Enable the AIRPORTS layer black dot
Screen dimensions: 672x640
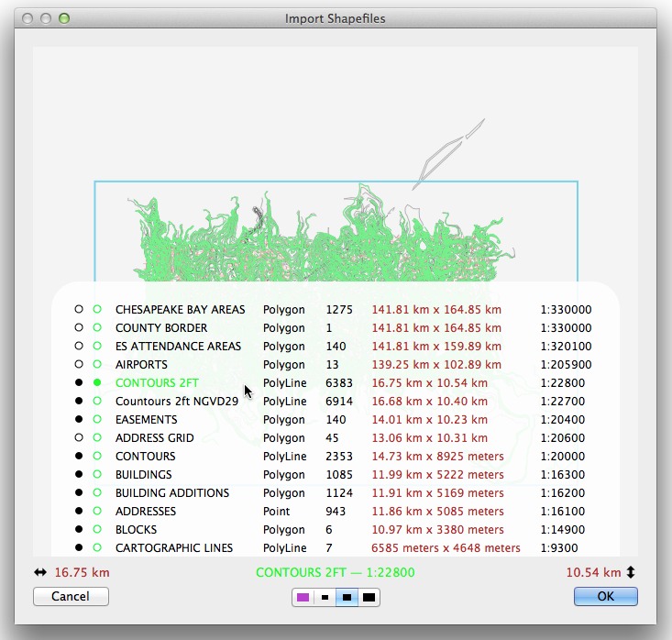tap(79, 364)
